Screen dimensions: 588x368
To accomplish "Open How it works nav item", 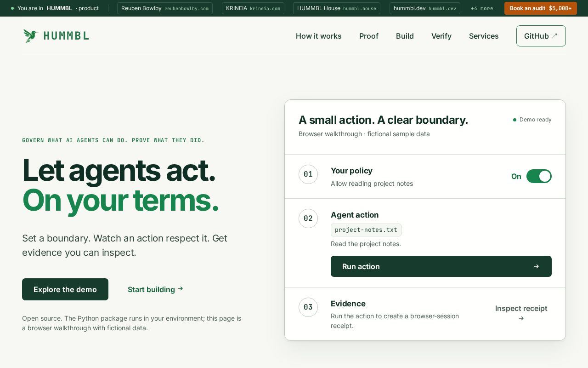I will (318, 36).
